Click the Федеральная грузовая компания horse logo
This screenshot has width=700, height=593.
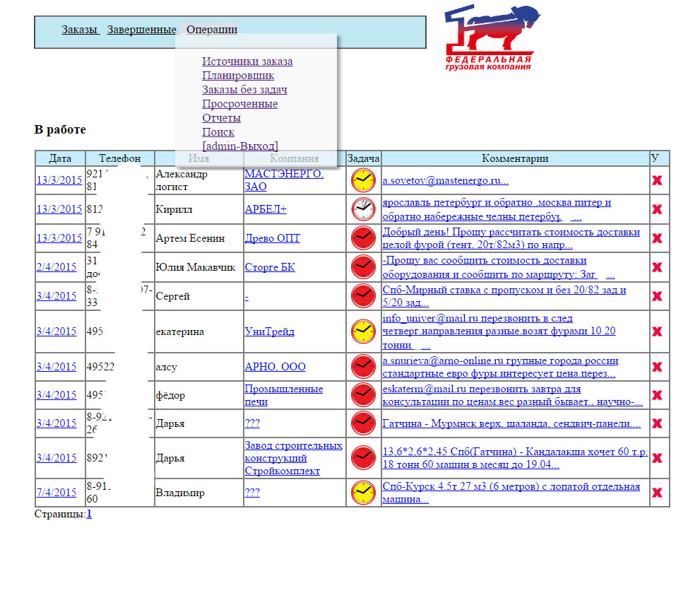(492, 37)
